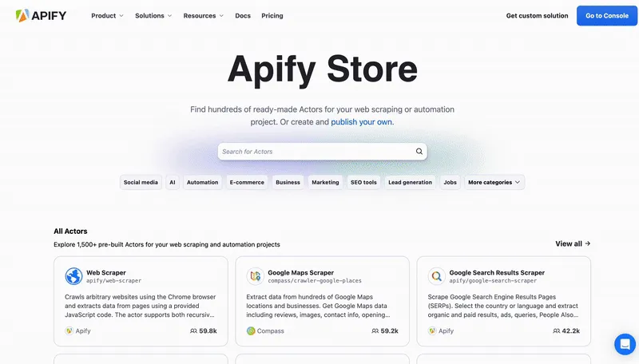Filter by the Business category
Viewport: 639px width, 364px height.
288,183
